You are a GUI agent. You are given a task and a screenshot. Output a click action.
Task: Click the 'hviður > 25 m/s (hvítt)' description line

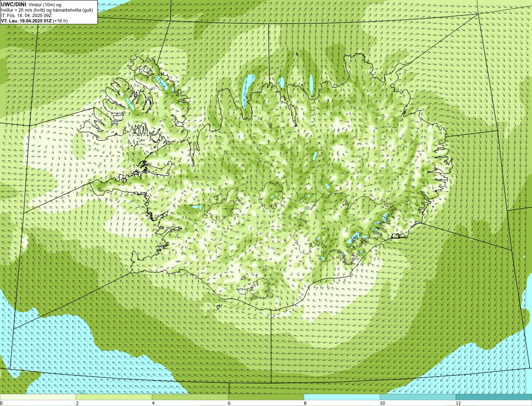pos(47,10)
